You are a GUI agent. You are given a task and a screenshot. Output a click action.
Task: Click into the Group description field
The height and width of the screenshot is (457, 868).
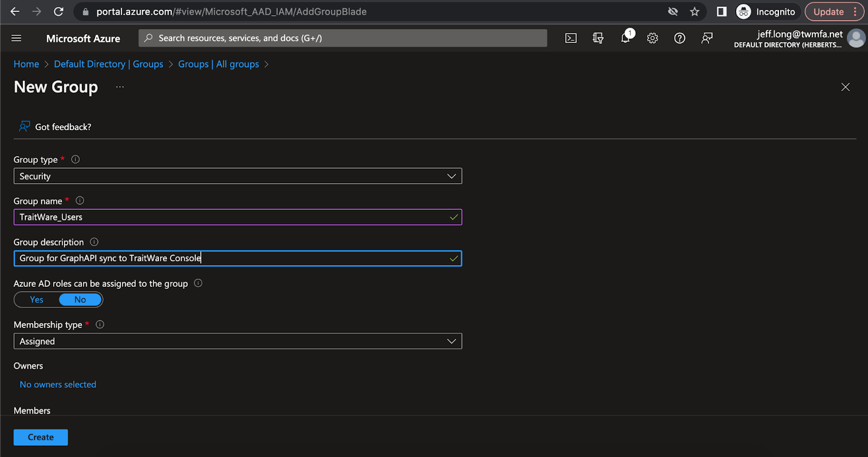238,259
